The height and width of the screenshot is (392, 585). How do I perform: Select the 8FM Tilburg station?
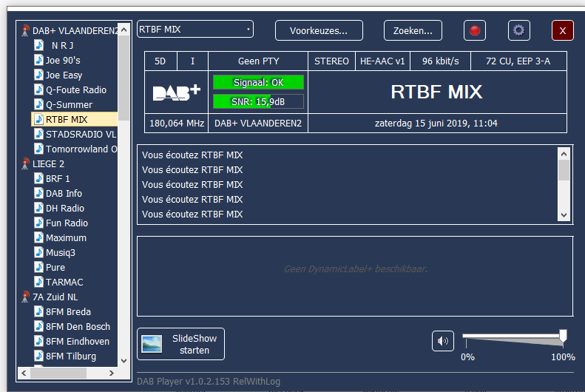71,356
